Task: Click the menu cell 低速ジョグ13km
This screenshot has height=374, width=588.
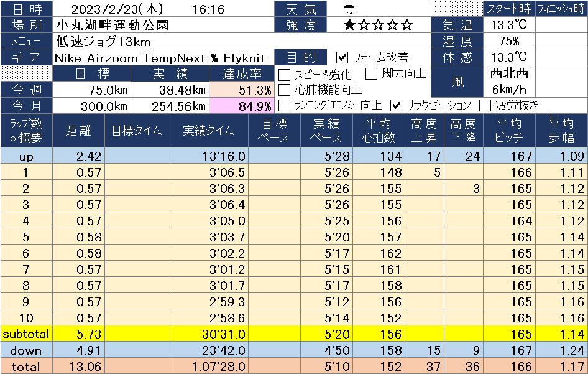Action: pos(163,42)
